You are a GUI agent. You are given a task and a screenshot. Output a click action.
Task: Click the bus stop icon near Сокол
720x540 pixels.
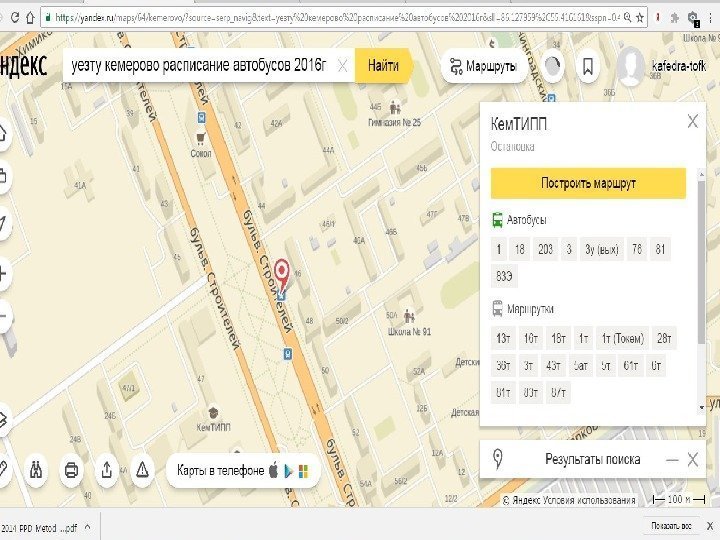201,118
